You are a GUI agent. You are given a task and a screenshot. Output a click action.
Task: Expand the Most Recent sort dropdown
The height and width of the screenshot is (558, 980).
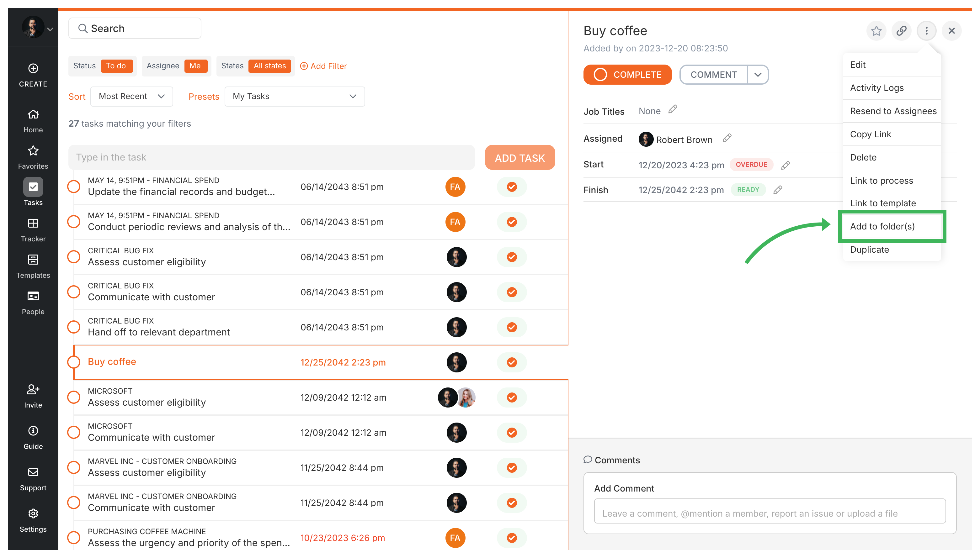click(x=131, y=96)
